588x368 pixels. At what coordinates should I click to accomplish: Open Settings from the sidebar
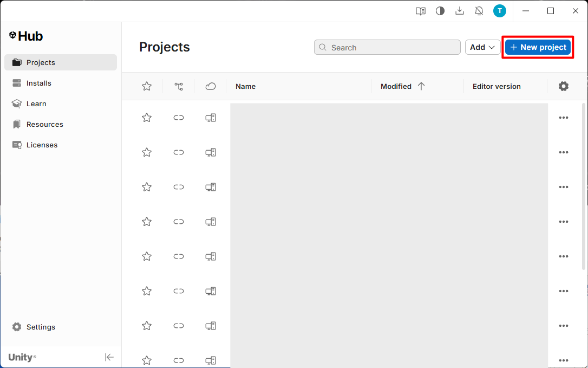pos(41,327)
